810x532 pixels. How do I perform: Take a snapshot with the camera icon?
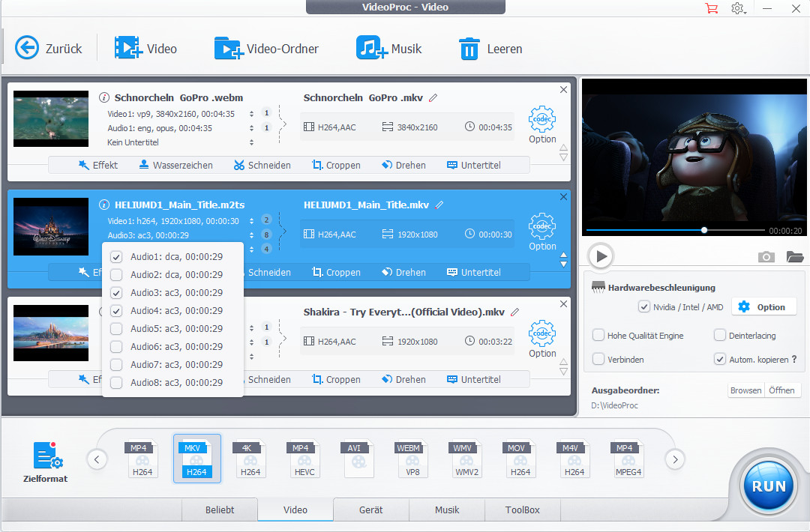(766, 257)
